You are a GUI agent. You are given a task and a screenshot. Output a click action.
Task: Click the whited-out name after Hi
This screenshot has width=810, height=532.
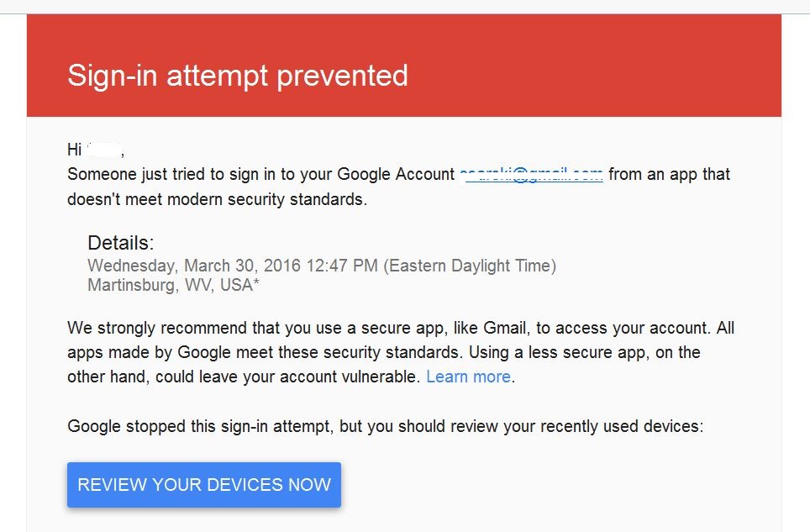(x=104, y=150)
